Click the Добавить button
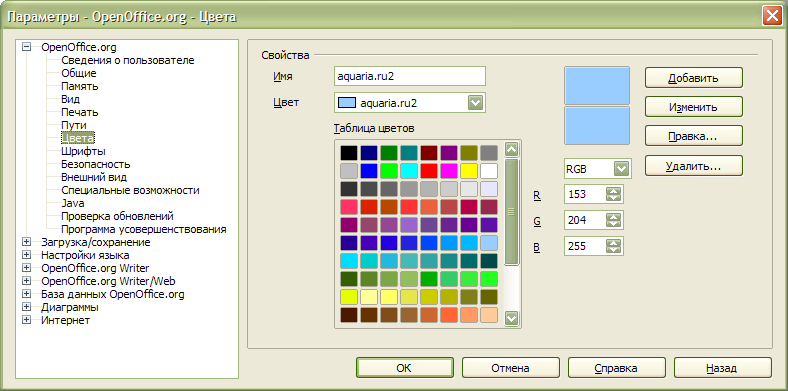788x391 pixels. (694, 78)
